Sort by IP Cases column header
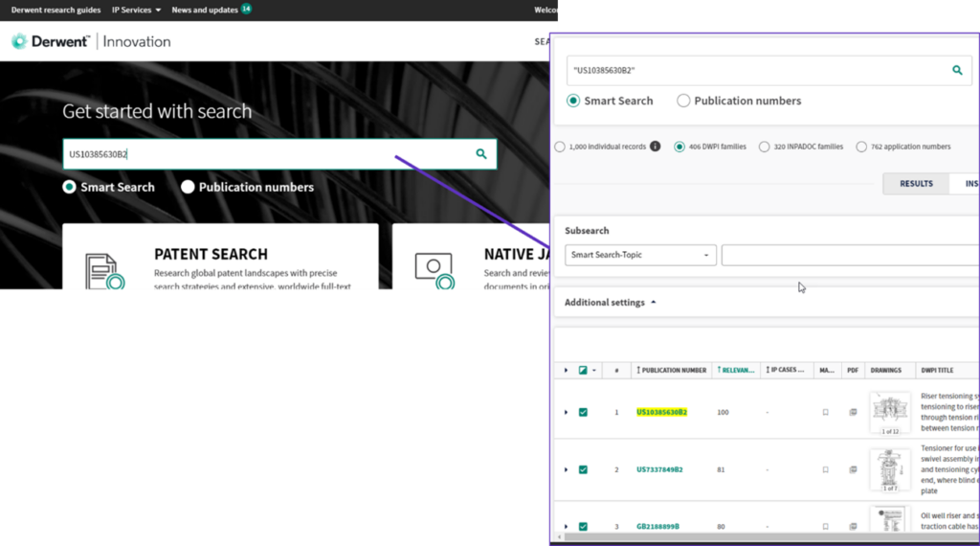 coord(785,371)
